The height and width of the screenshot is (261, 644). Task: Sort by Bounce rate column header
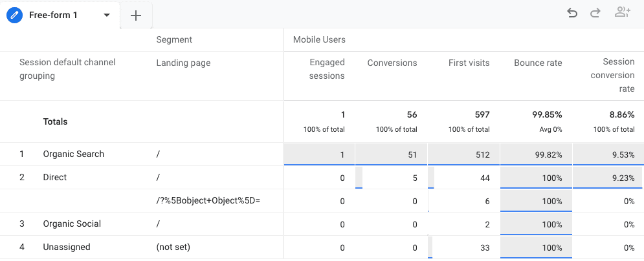tap(538, 63)
